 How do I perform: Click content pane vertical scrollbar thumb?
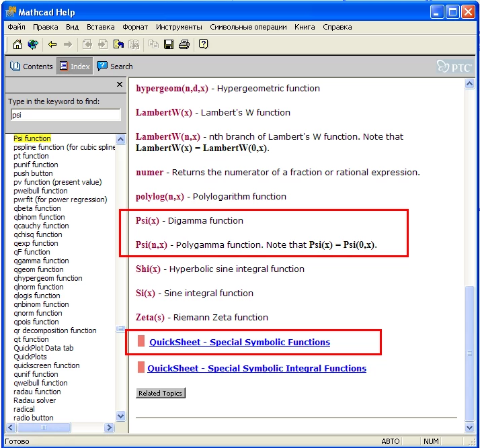[469, 353]
